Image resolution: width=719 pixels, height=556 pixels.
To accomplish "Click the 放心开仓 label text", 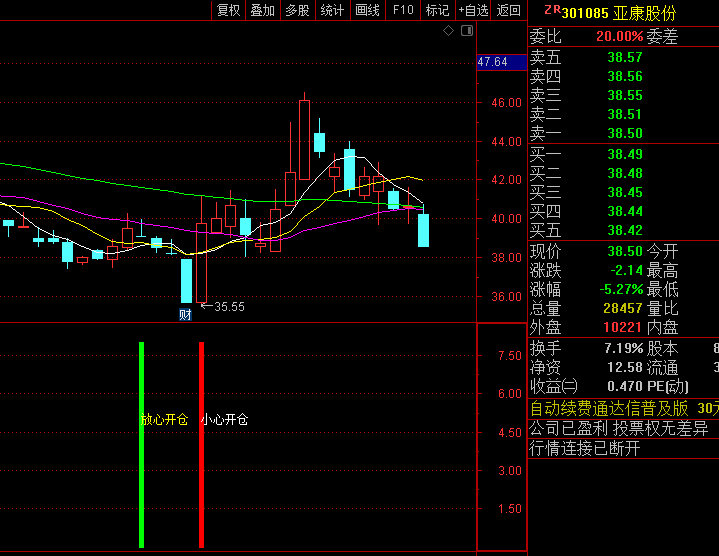I will [165, 419].
